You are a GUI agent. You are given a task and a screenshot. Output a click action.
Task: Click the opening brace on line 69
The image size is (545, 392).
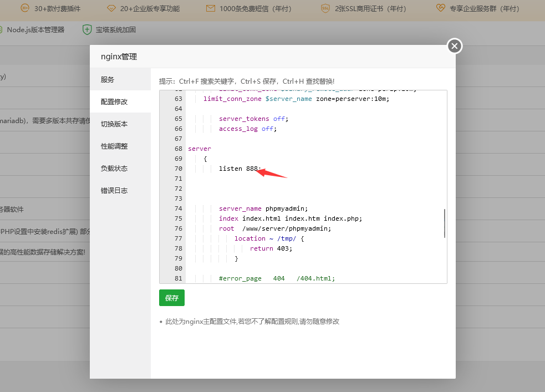[x=205, y=159]
